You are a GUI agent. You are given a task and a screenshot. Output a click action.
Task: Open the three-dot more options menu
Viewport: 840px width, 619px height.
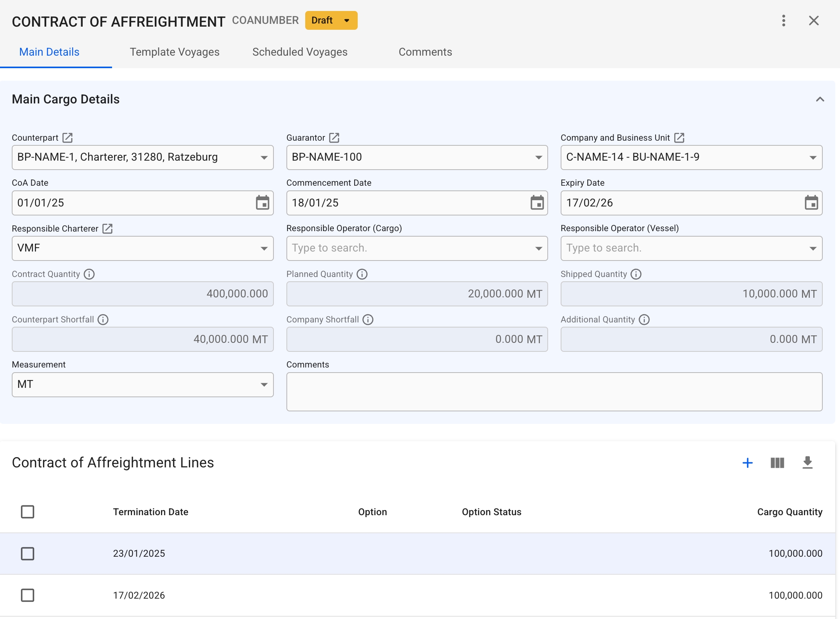point(784,21)
